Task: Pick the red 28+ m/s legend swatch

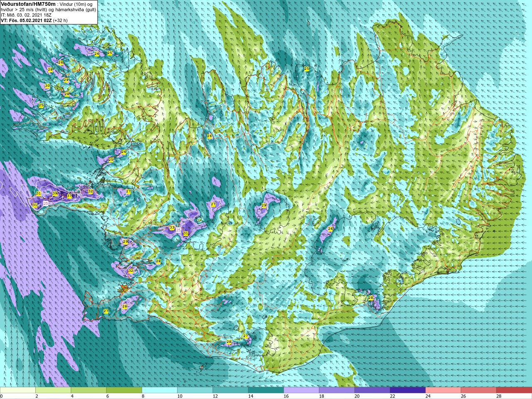Action: pos(514,390)
